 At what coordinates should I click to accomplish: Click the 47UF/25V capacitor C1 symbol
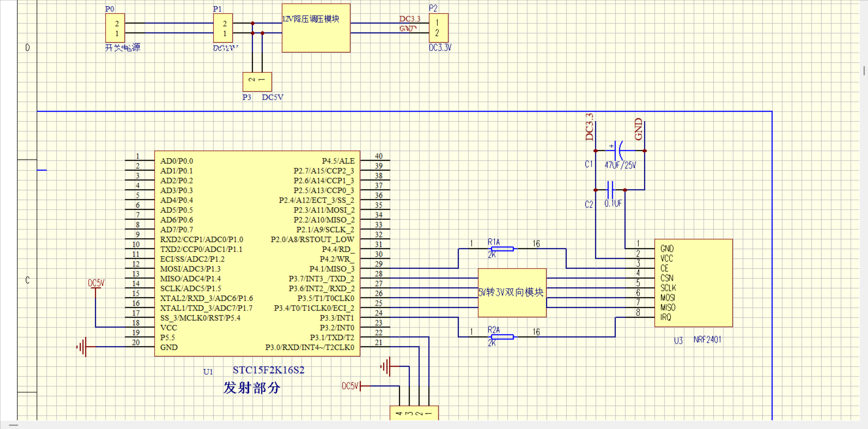point(618,150)
